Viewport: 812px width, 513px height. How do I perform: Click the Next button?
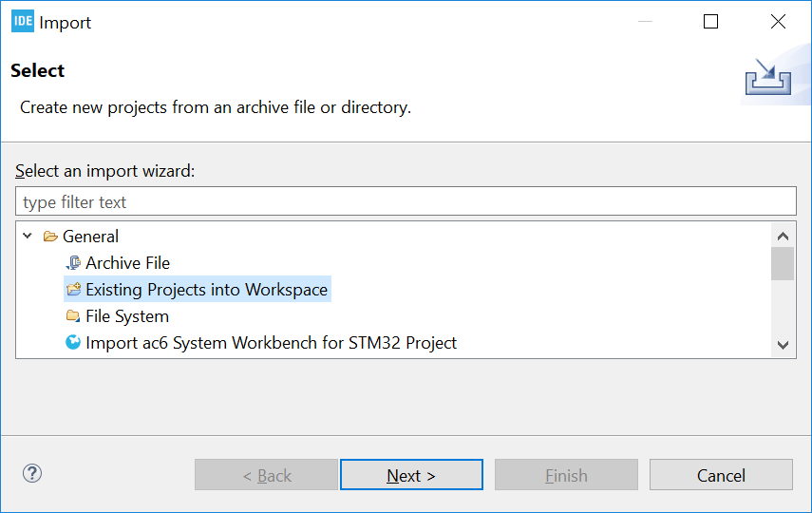click(411, 475)
